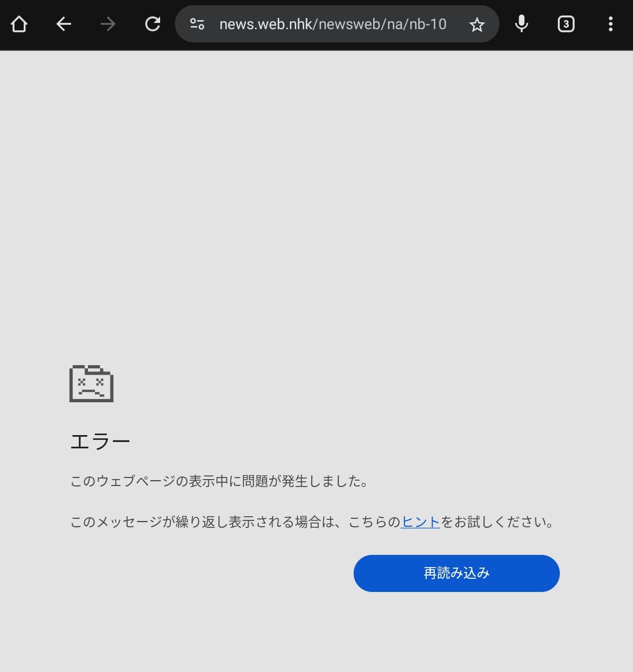The width and height of the screenshot is (633, 672).
Task: Click the エラー heading text
Action: pyautogui.click(x=100, y=441)
